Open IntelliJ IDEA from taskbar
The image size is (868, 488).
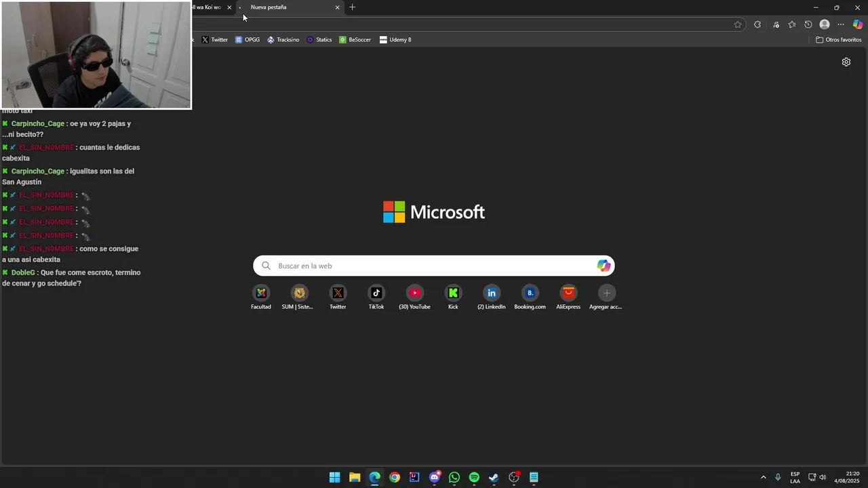point(414,477)
